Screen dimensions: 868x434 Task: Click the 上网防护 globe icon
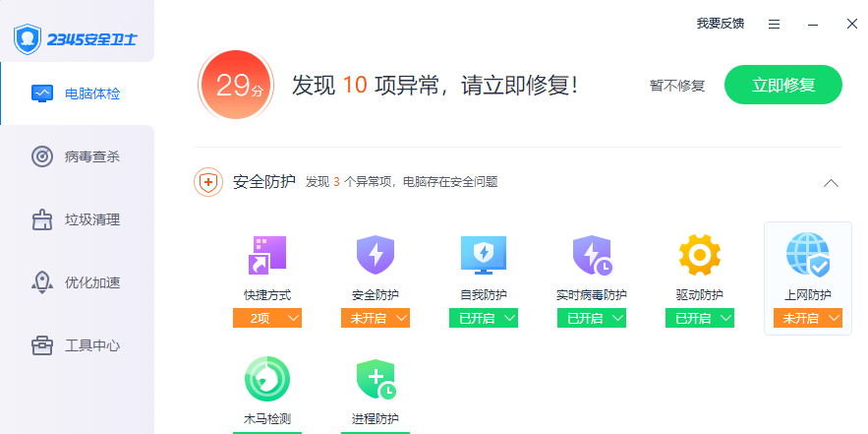(808, 255)
